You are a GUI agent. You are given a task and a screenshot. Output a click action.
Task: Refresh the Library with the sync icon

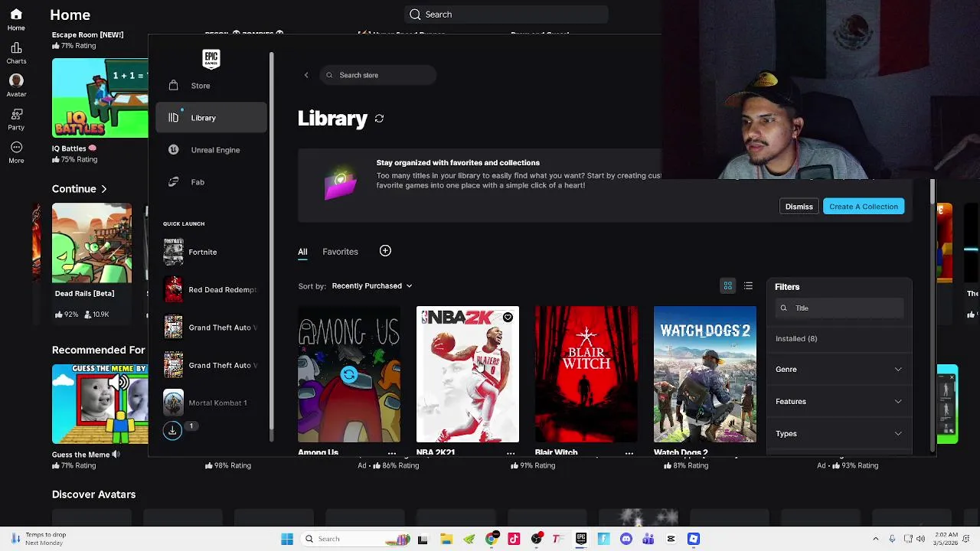(379, 119)
